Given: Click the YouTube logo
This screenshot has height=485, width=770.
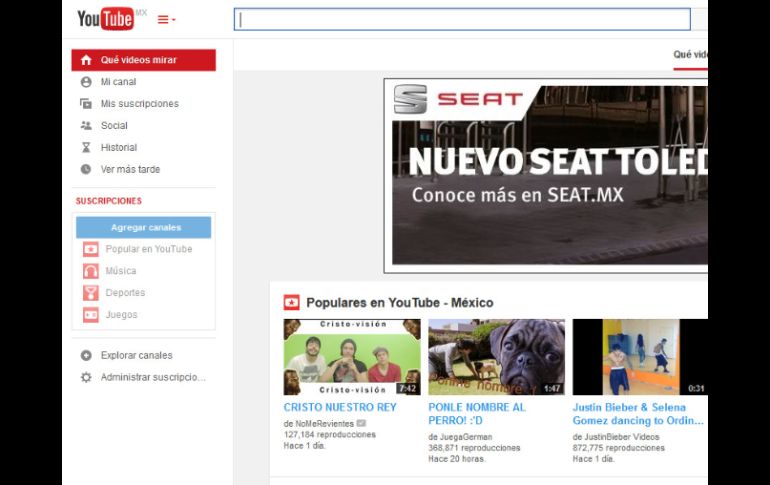Looking at the screenshot, I should [x=105, y=19].
